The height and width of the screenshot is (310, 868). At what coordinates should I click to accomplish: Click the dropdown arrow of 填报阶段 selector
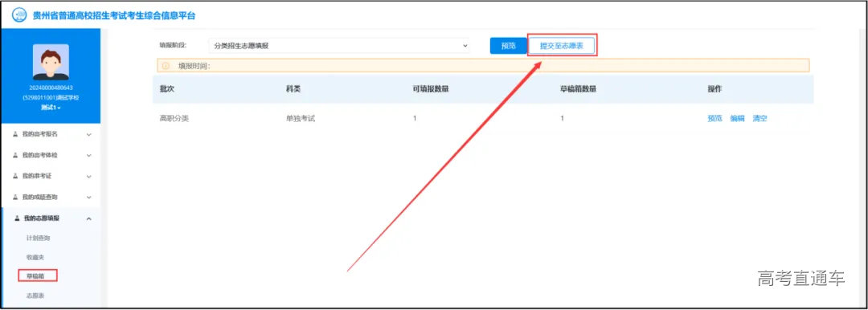point(465,46)
